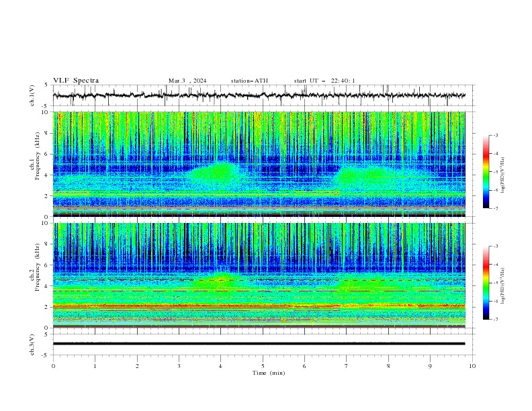Click the ch.3 black waveform trace
This screenshot has height=411, width=532.
coord(259,344)
